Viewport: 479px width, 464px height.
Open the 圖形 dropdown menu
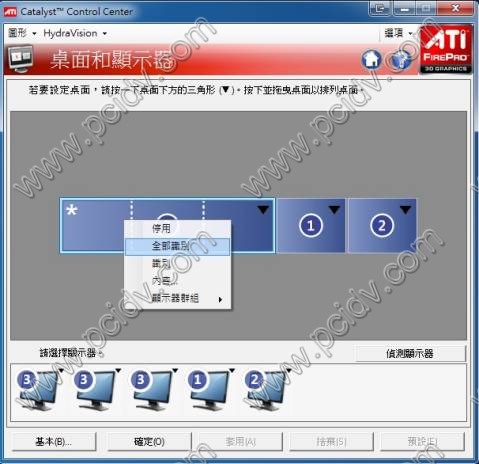click(x=21, y=33)
